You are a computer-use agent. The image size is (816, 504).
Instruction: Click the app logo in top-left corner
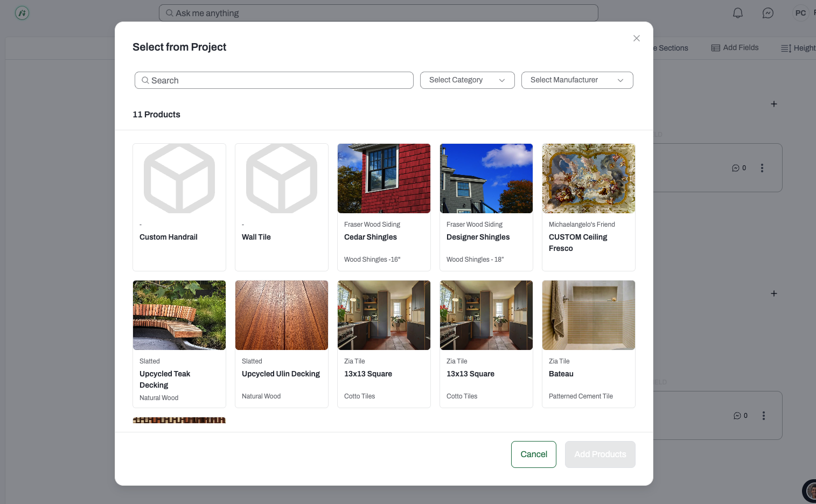22,13
